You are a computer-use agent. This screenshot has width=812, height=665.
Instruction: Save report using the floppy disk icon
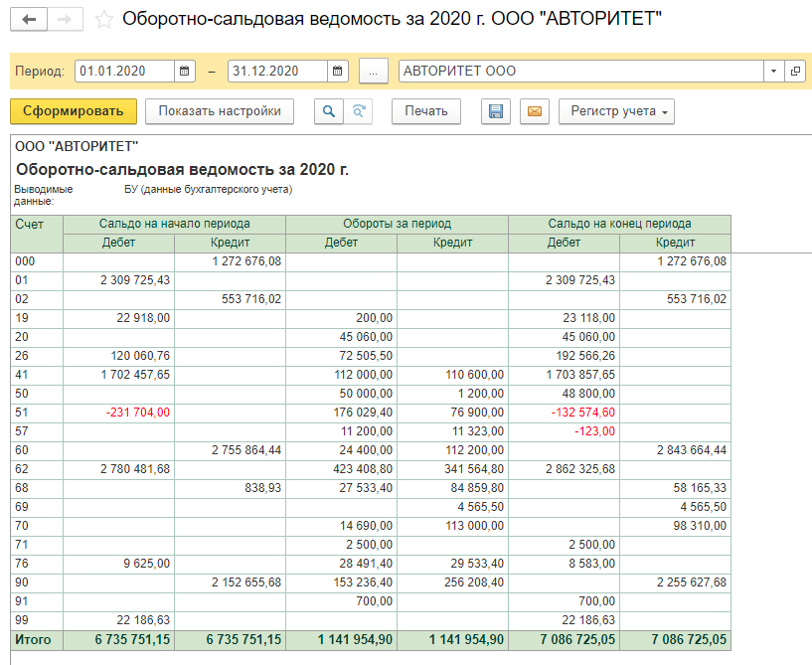495,111
